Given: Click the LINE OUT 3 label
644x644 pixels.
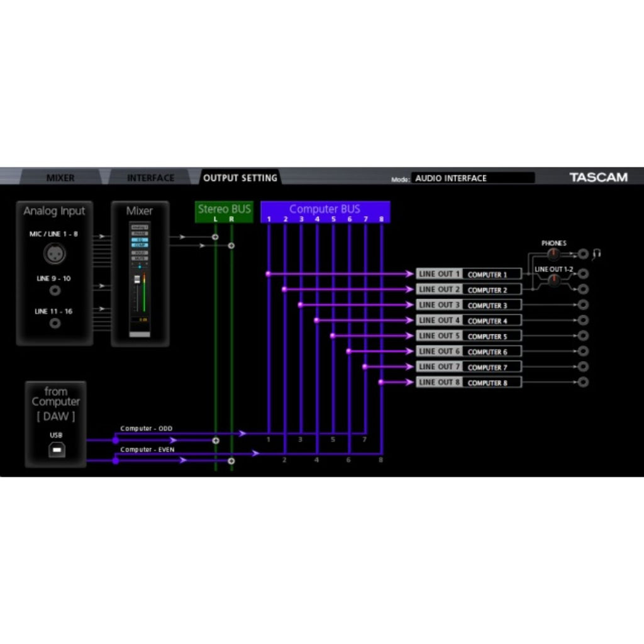Looking at the screenshot, I should (x=439, y=305).
